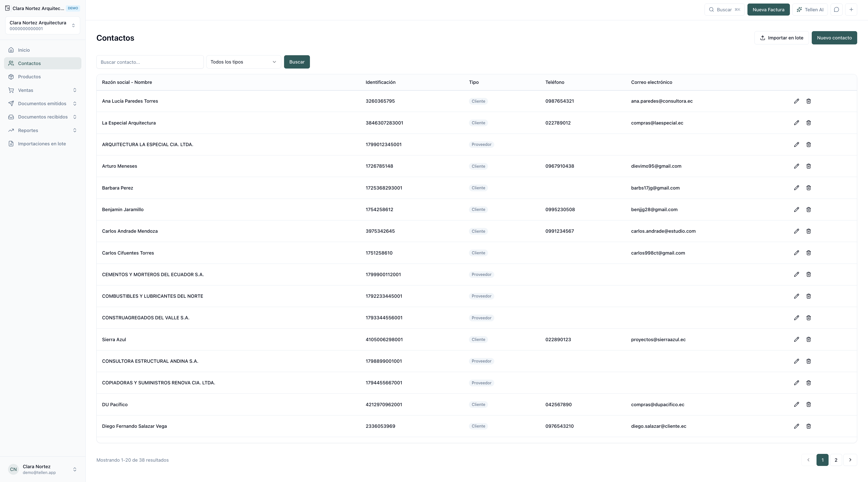This screenshot has width=868, height=482.
Task: Open the company switcher Clara Nortez Arquitectura
Action: tap(42, 25)
